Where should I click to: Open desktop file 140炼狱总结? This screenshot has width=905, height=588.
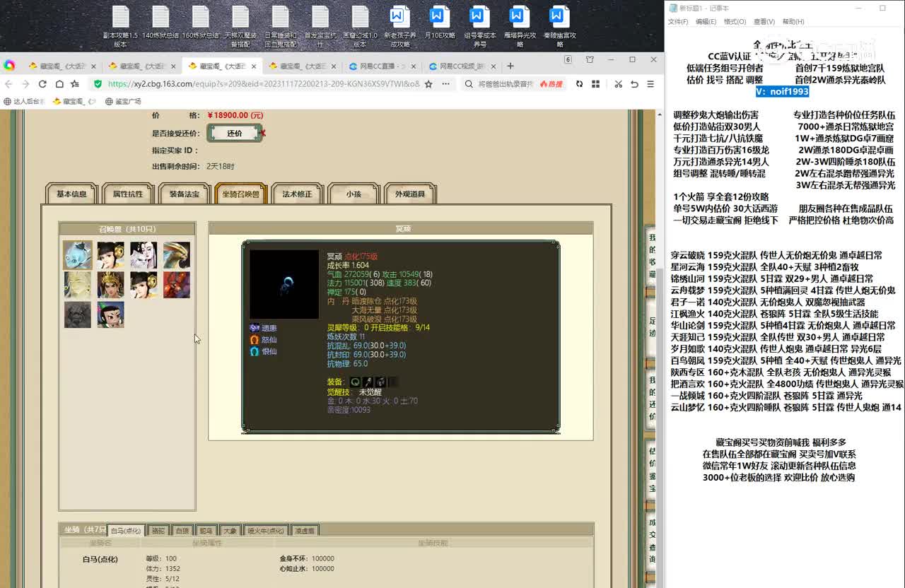click(160, 23)
